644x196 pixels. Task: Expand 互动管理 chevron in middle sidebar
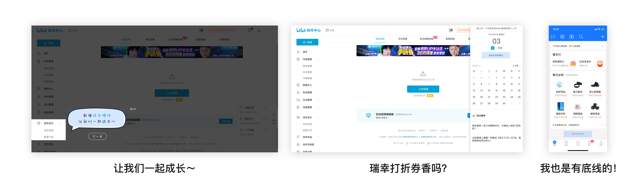[318, 100]
